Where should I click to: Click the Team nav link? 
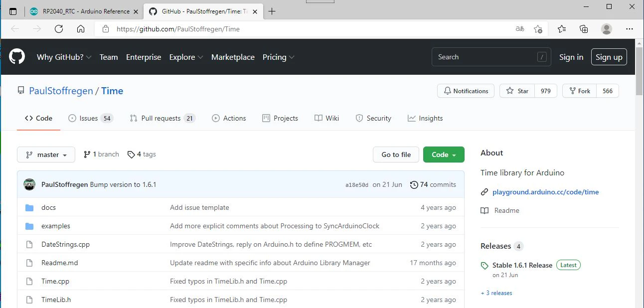109,57
